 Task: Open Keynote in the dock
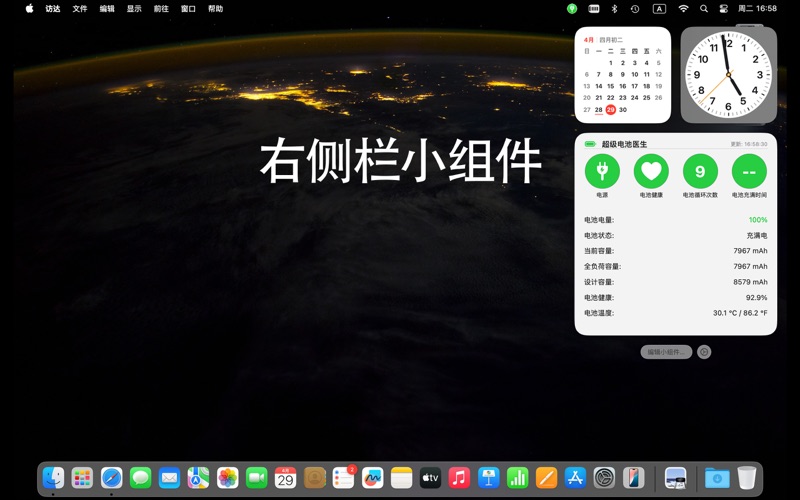coord(489,478)
